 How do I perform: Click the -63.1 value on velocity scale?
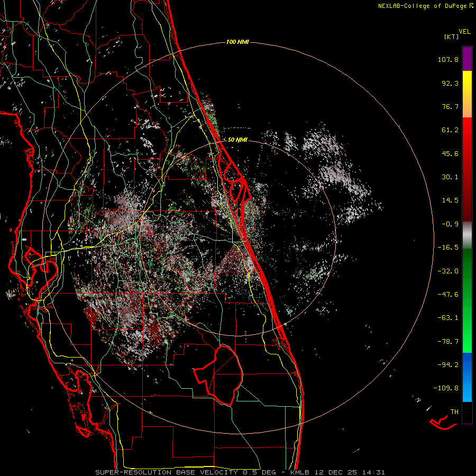[448, 318]
